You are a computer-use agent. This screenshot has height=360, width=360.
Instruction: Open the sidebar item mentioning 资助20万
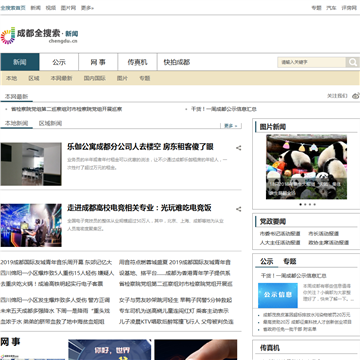tap(307, 322)
